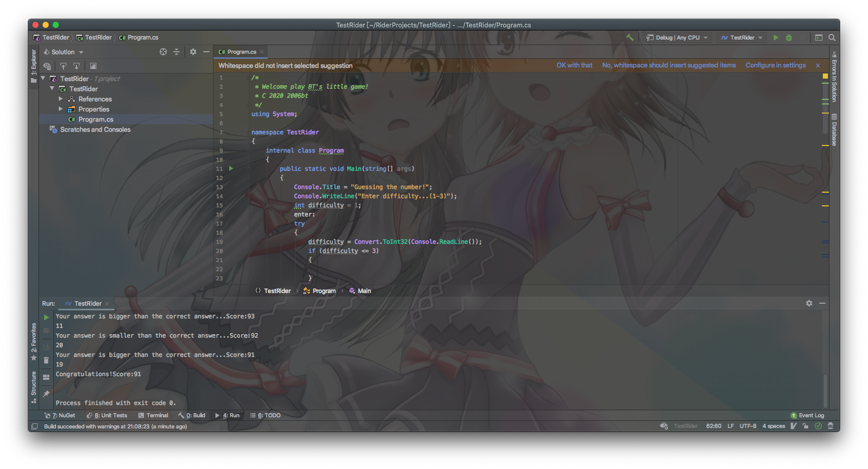Open the Debug | Any CPU configuration dropdown
Screen dimensions: 868x469
[677, 38]
